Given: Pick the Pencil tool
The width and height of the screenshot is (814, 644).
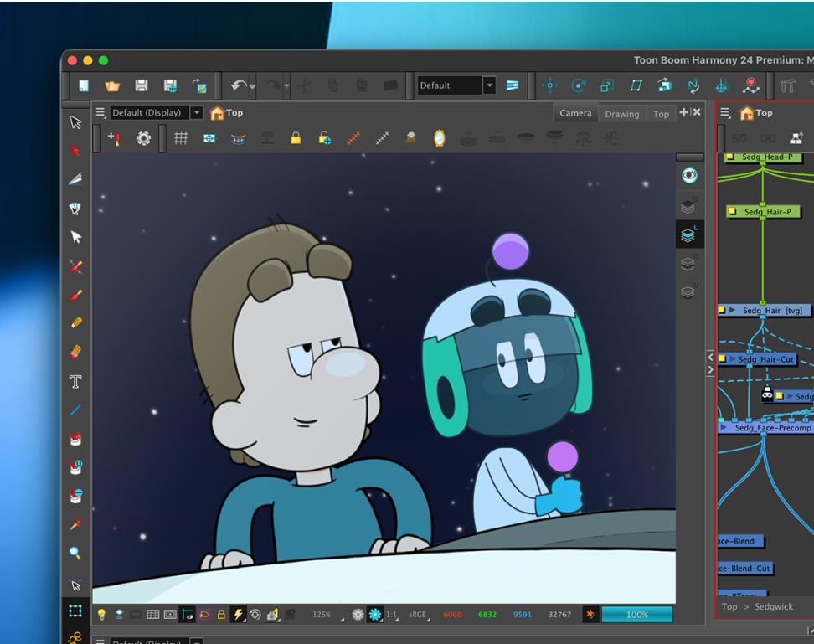Looking at the screenshot, I should click(75, 322).
